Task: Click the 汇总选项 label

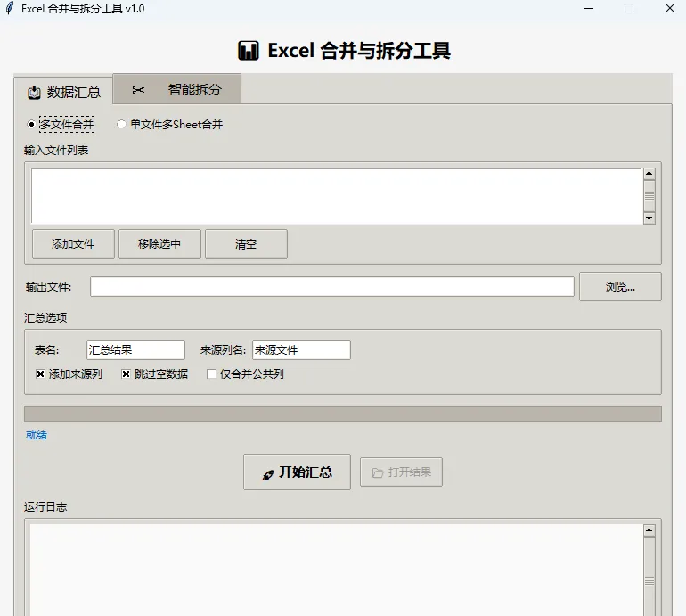Action: tap(45, 318)
